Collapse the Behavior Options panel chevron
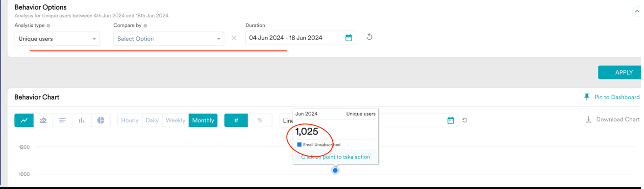 637,11
